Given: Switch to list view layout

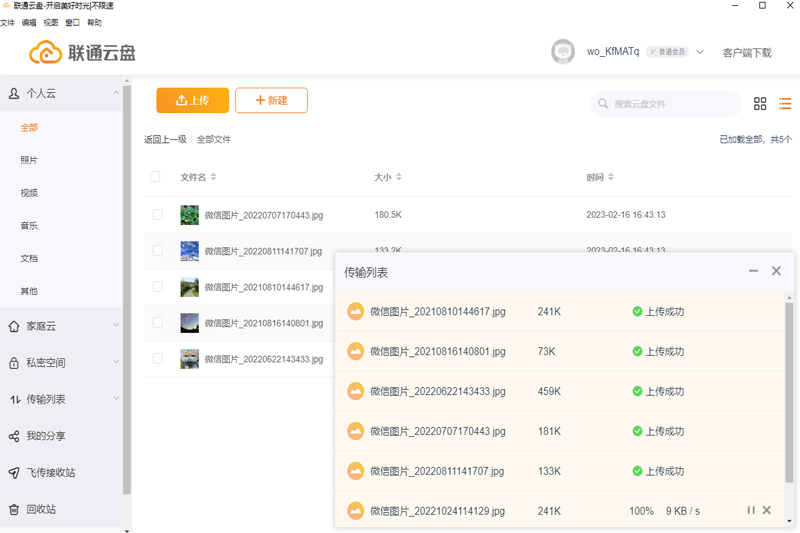Looking at the screenshot, I should 785,104.
